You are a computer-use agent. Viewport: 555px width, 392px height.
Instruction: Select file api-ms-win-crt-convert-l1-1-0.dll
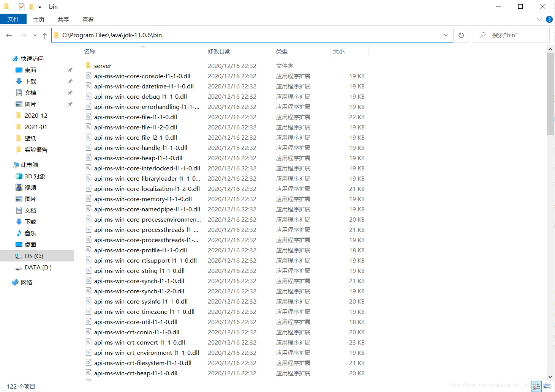pyautogui.click(x=139, y=342)
